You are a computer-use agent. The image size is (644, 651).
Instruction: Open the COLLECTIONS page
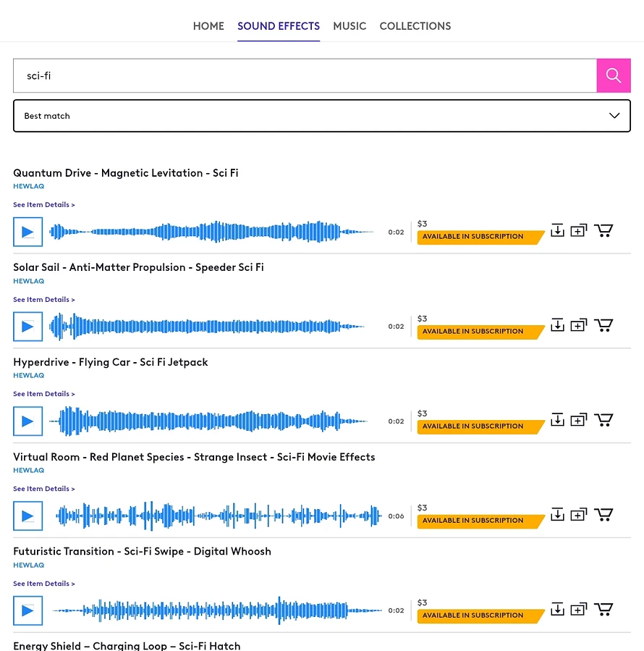(x=415, y=26)
